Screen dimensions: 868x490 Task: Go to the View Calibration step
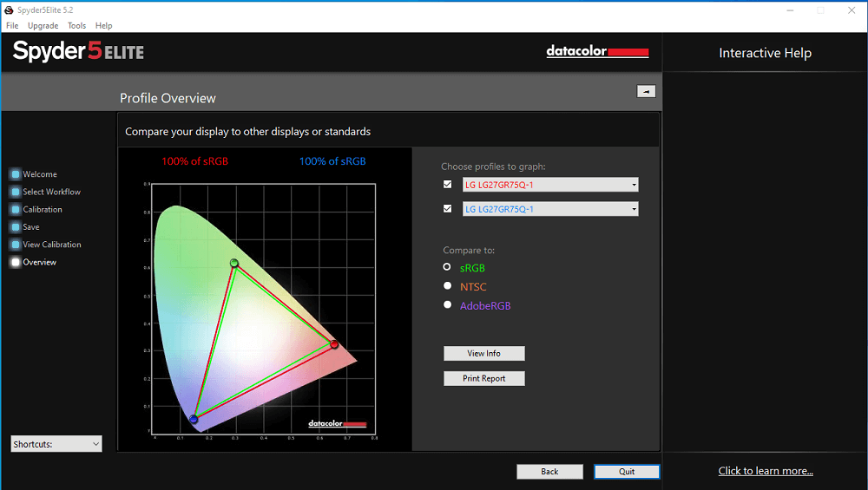52,245
